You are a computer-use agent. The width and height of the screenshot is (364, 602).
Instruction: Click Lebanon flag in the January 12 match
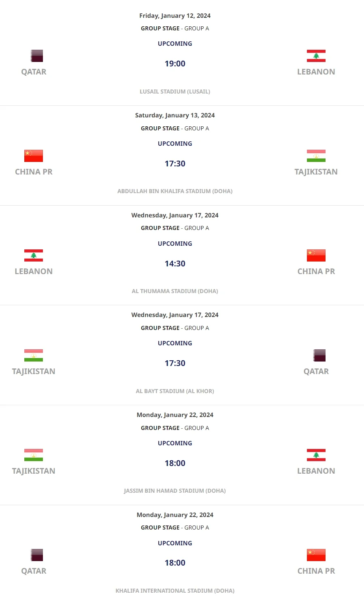(x=316, y=56)
